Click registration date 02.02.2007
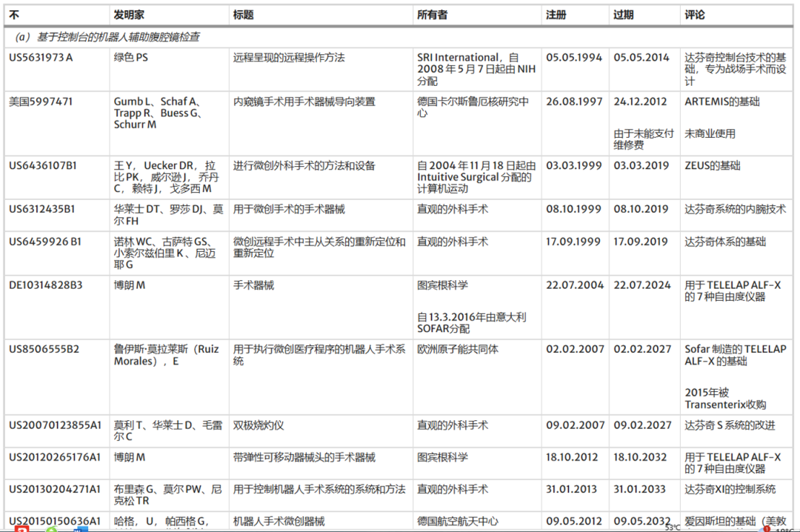The image size is (800, 532). coord(575,349)
